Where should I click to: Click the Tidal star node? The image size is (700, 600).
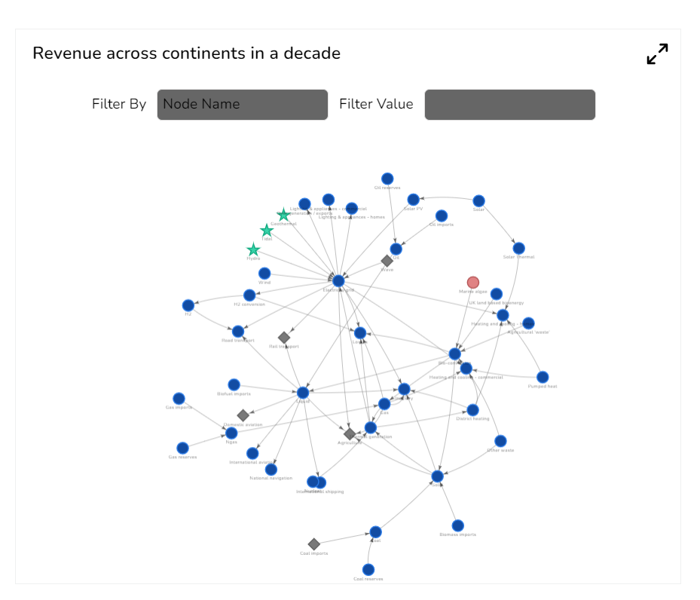(267, 230)
